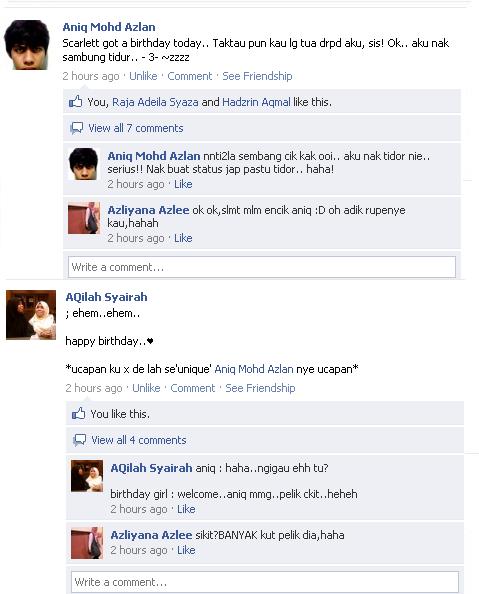Click Azliyana Azlee's avatar in the first post's comments

pos(84,218)
